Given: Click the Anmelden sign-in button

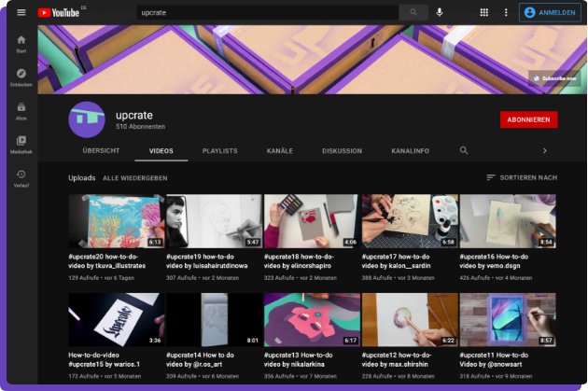Looking at the screenshot, I should click(x=550, y=12).
